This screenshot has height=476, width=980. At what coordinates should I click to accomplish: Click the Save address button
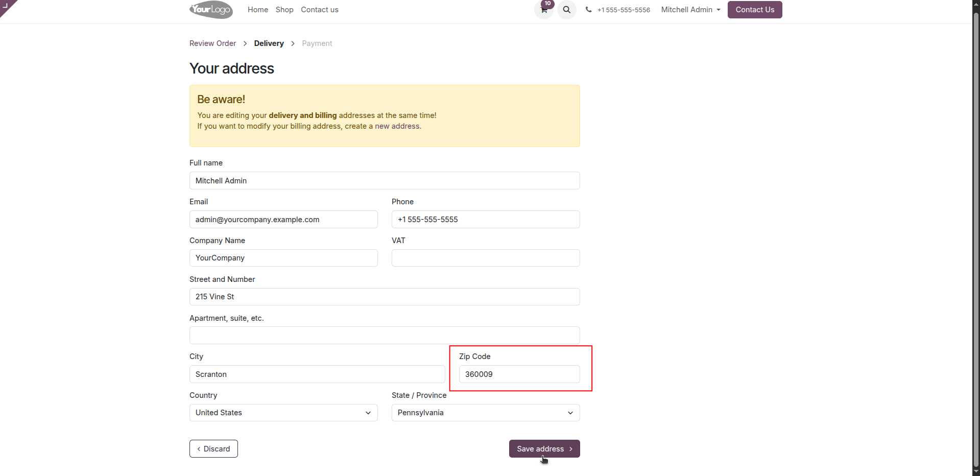coord(544,449)
